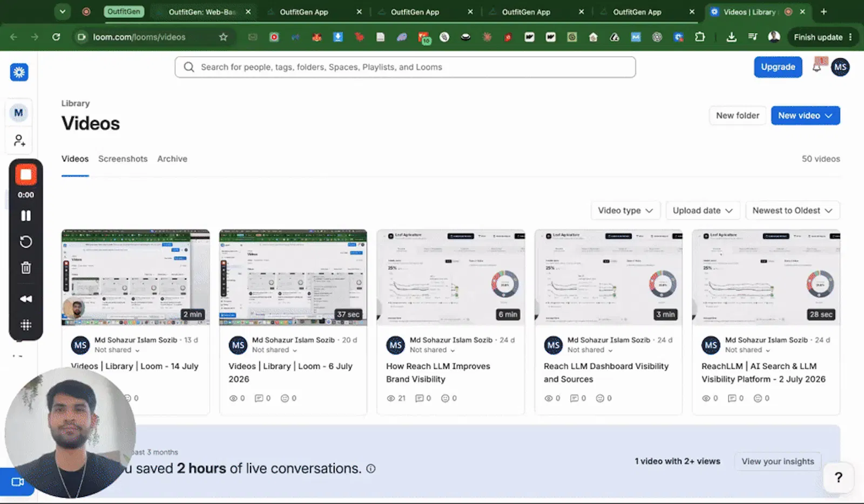Expand Not shared on Reach LLM Dashboard video

click(590, 350)
